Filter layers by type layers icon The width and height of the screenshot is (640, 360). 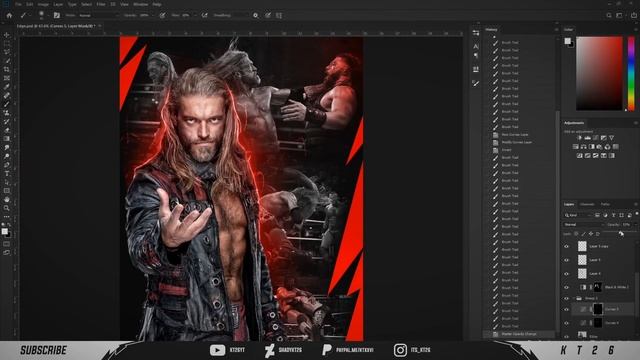613,215
